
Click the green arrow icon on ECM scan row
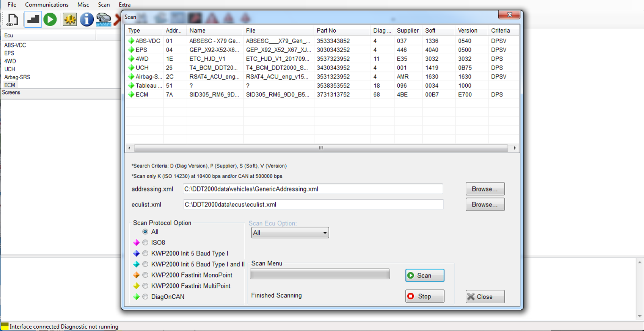pyautogui.click(x=131, y=95)
